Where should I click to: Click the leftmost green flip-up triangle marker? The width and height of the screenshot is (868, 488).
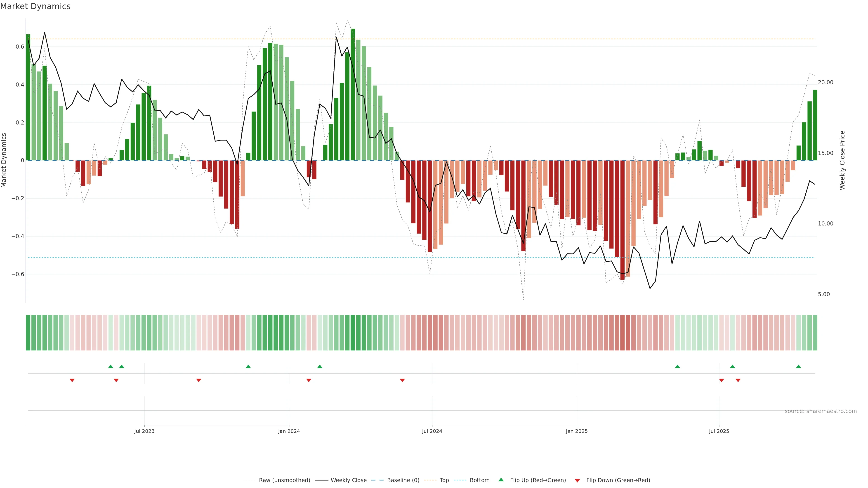(x=111, y=366)
